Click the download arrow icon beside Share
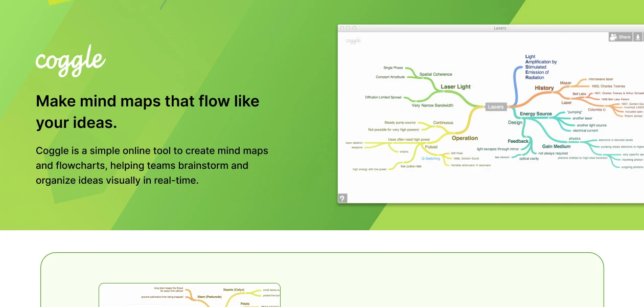 [637, 37]
